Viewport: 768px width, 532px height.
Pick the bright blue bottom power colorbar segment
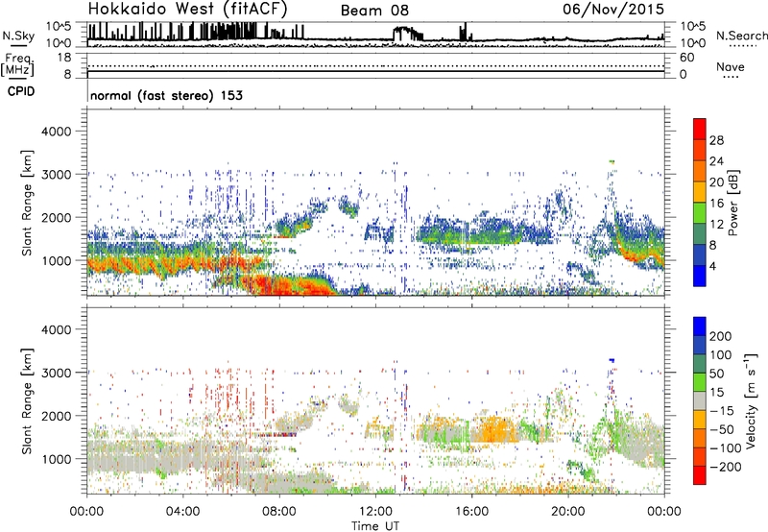coord(700,276)
